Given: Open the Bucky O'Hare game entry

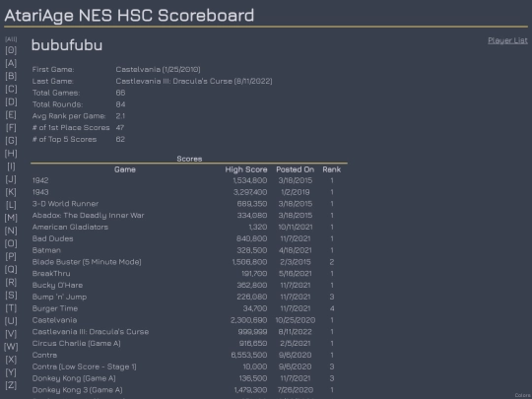Looking at the screenshot, I should click(x=57, y=286).
